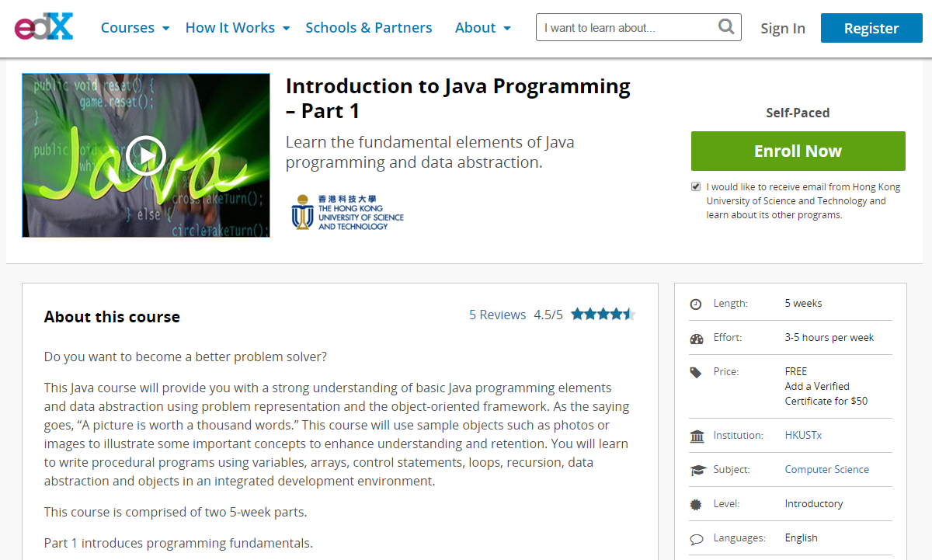This screenshot has height=560, width=932.
Task: Click the clock icon beside Length
Action: pos(696,304)
